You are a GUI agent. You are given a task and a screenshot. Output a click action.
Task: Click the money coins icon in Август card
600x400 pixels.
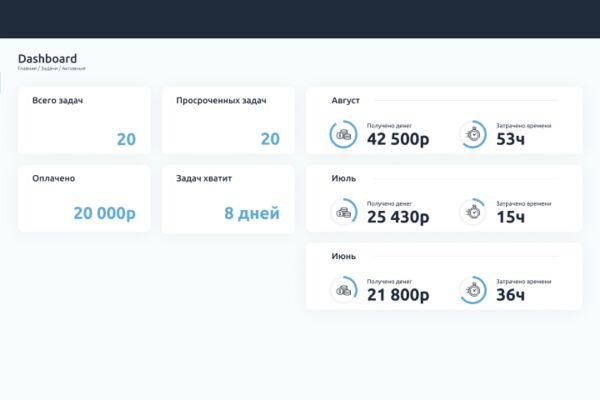point(343,134)
